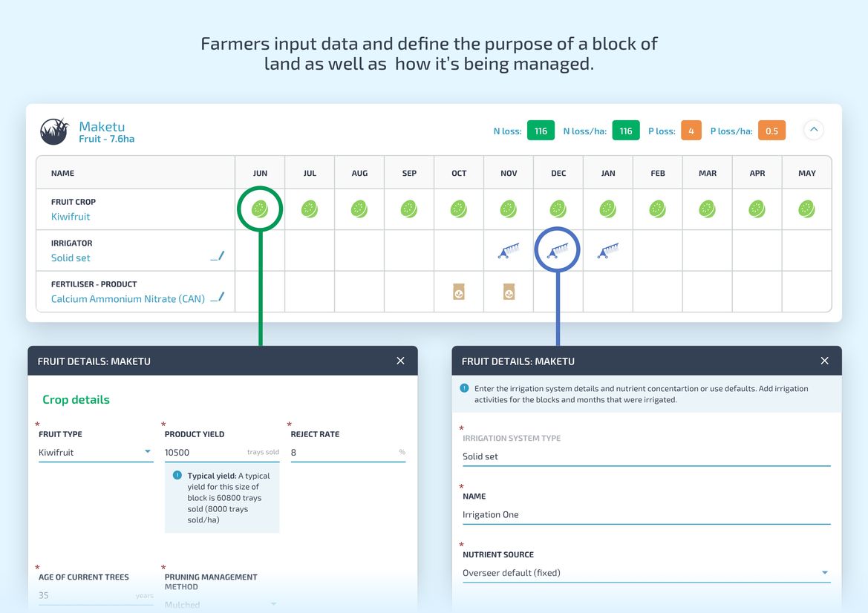The width and height of the screenshot is (868, 613).
Task: Click the November irrigator icon
Action: coord(509,251)
